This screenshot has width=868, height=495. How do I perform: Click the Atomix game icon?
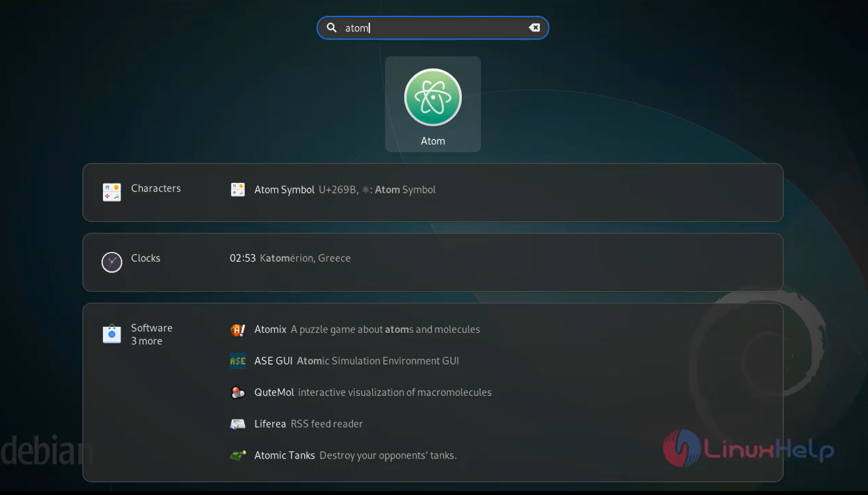tap(238, 330)
